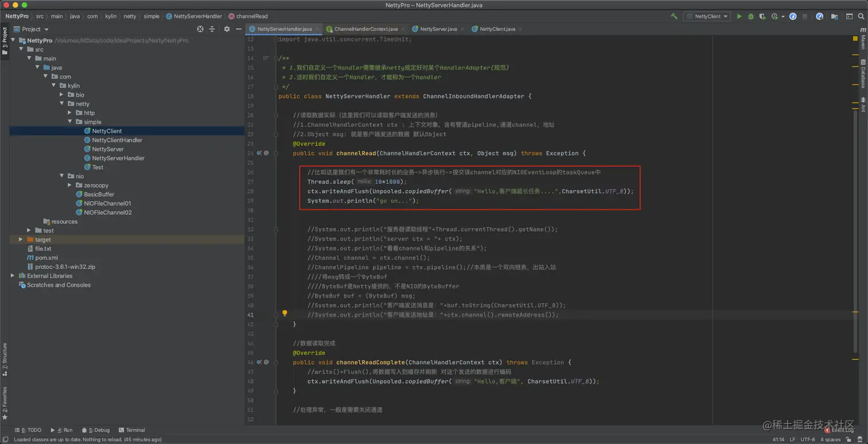Fold the channelRead method at line 24
868x444 pixels.
[276, 153]
